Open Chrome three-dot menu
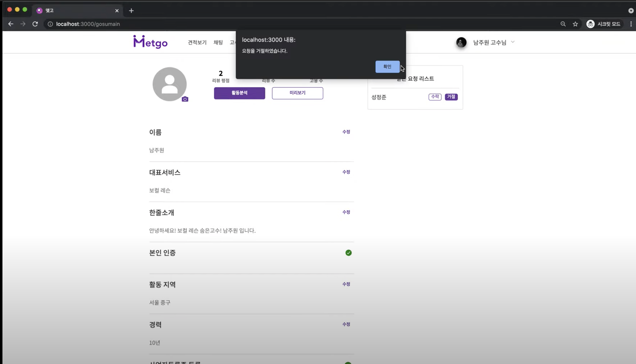This screenshot has width=636, height=364. [x=631, y=24]
